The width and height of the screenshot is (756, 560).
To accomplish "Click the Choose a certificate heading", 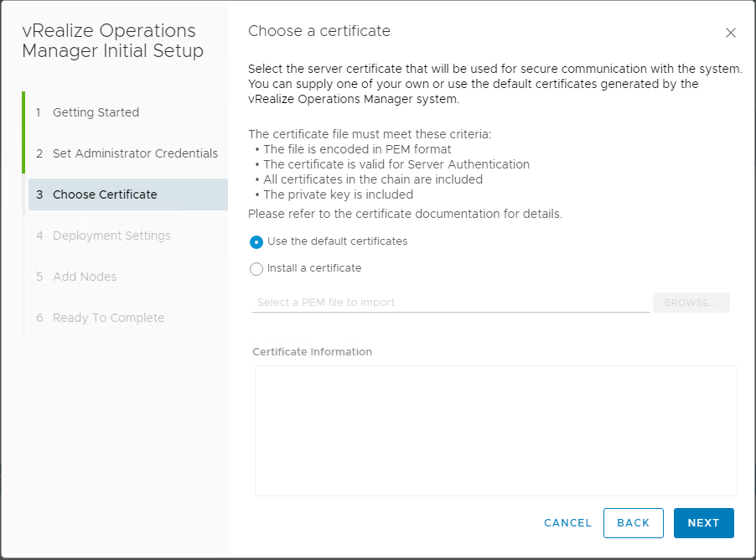I will click(319, 31).
